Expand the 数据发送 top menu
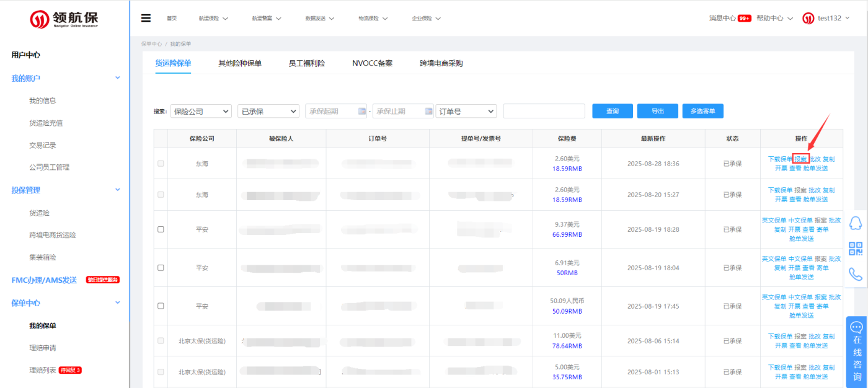Screen dimensions: 868x388 pos(320,19)
